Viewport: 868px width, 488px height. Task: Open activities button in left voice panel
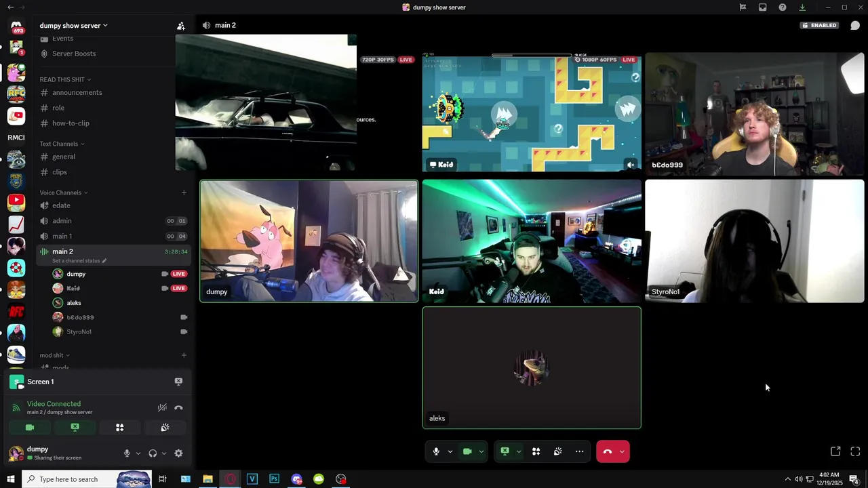pos(119,427)
